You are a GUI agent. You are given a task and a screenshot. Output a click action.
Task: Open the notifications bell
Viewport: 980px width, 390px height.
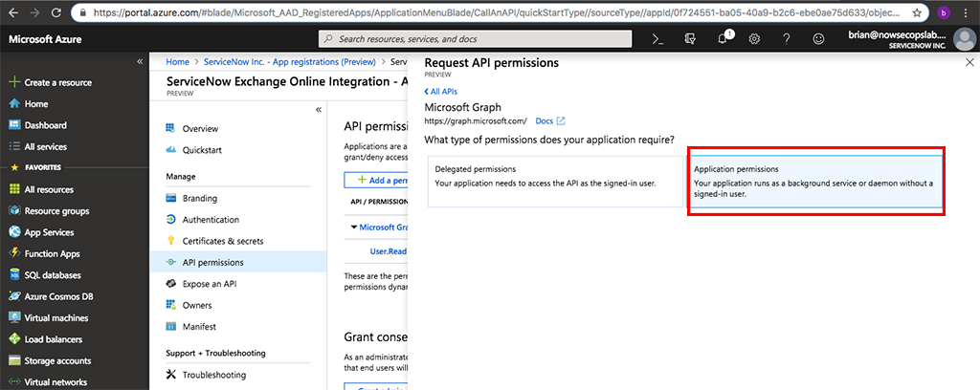[x=724, y=38]
